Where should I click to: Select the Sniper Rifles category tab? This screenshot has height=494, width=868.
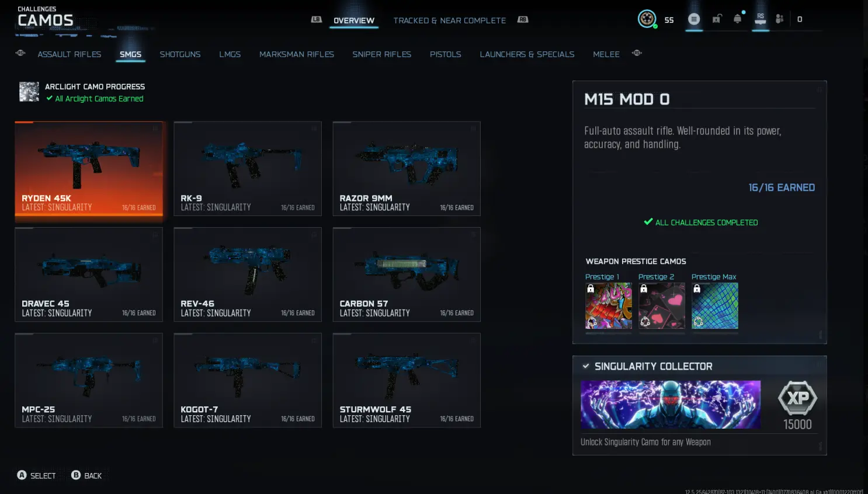[381, 54]
